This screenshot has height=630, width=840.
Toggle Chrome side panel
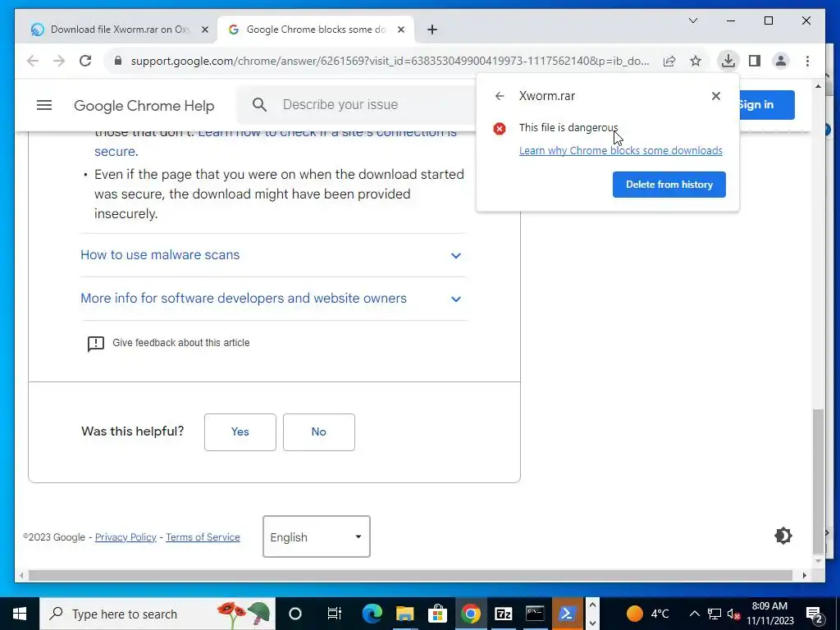[755, 61]
